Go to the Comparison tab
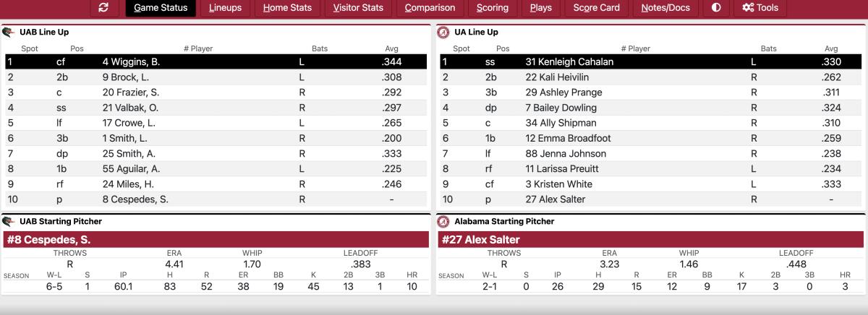 (430, 8)
